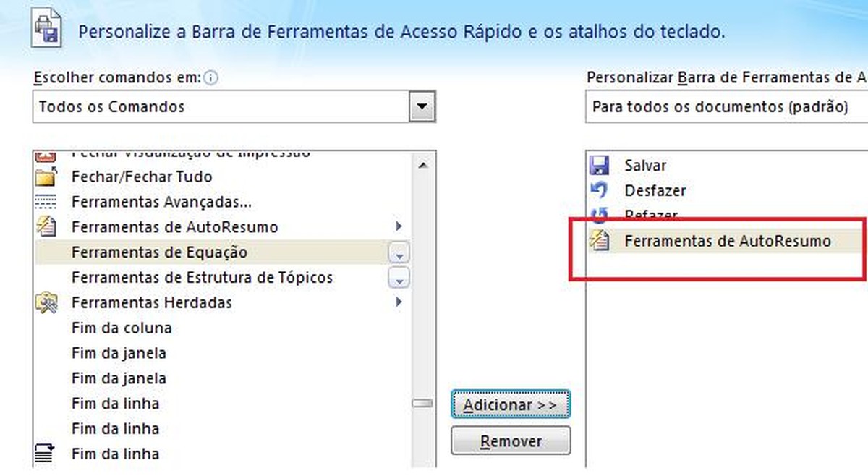Click the info icon beside Escolher comandos em
Viewport: 868px width, 476px height.
(210, 76)
